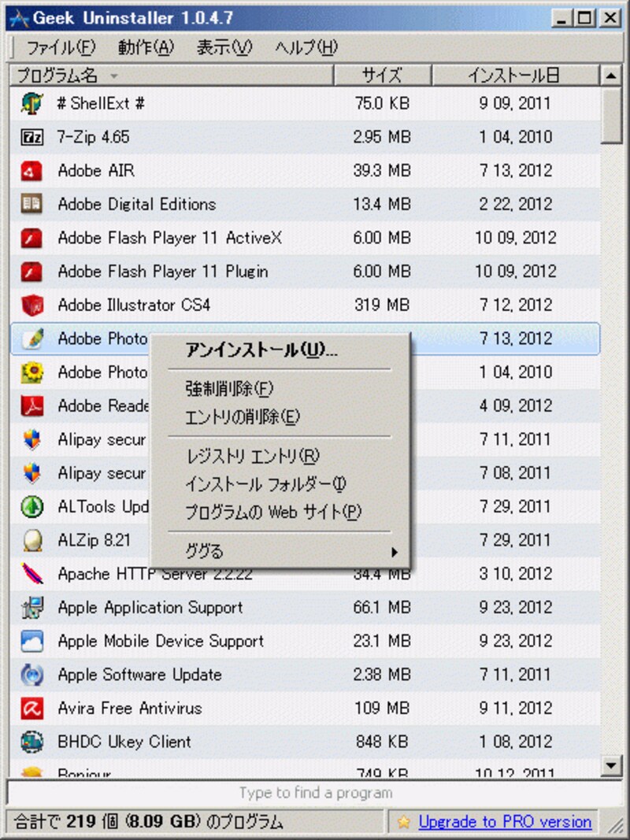The height and width of the screenshot is (840, 630).
Task: Click the 4 09, 2012 install date
Action: [515, 406]
